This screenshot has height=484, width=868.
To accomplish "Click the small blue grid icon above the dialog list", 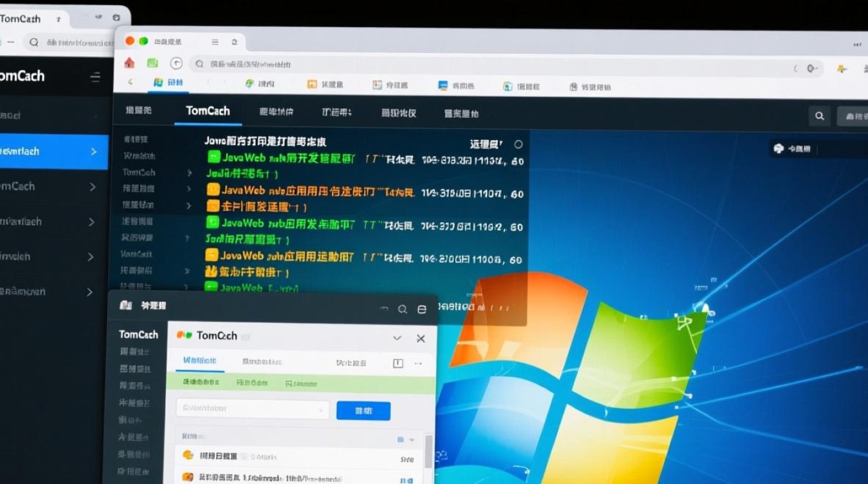I will [x=400, y=439].
